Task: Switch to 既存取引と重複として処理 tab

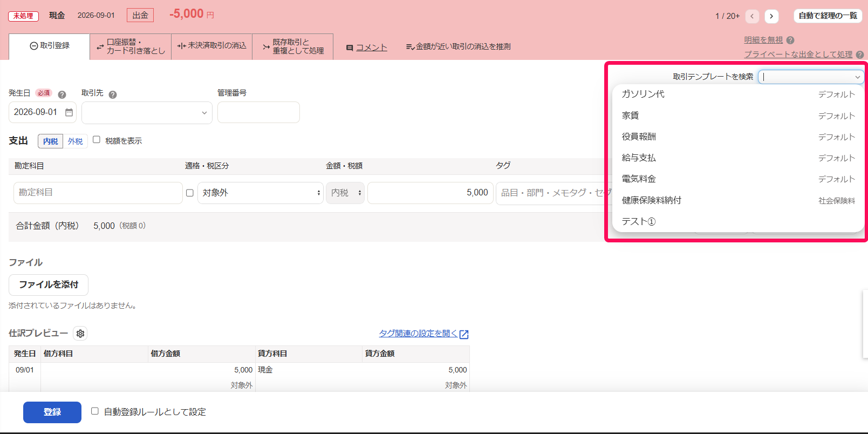Action: pyautogui.click(x=293, y=46)
